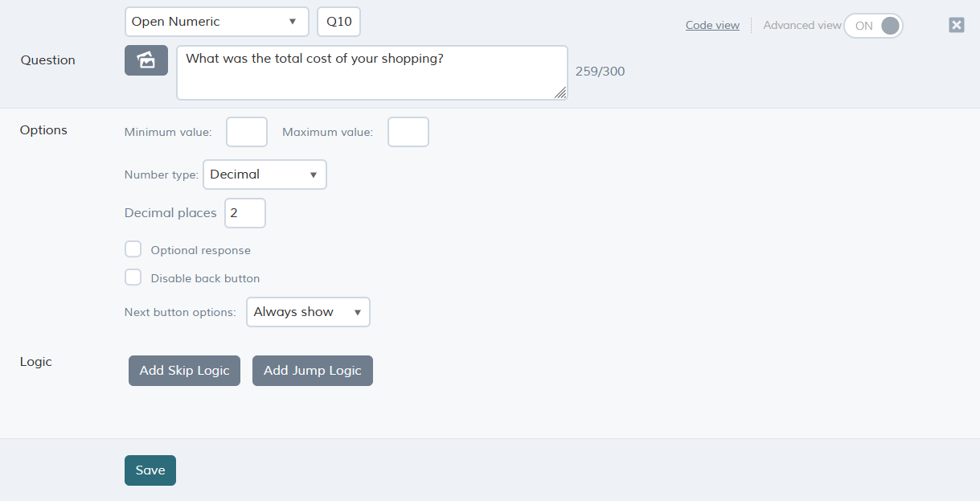Click inside the question text area
This screenshot has height=501, width=980.
[x=372, y=72]
